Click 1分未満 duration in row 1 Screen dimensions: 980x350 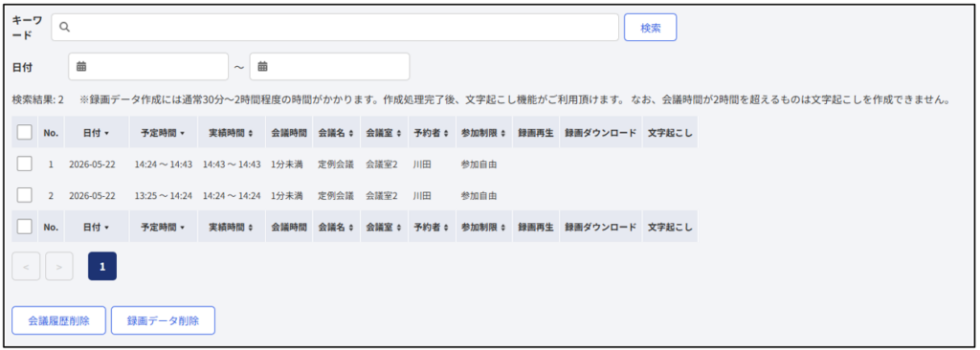pyautogui.click(x=287, y=164)
